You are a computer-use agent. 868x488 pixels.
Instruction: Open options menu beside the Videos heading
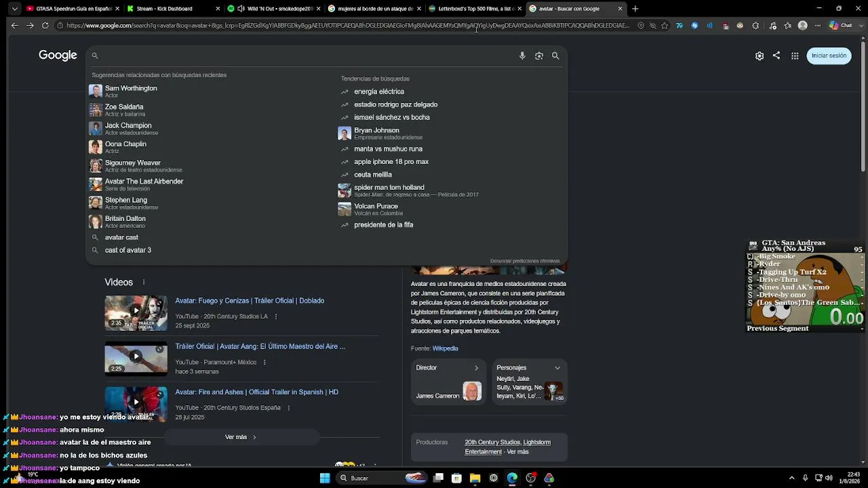coord(144,282)
